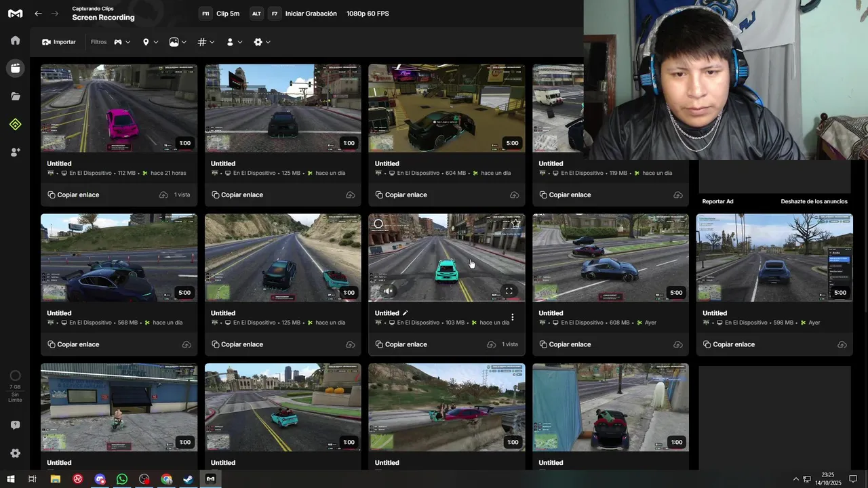Open Steam from the taskbar
The image size is (868, 488).
(x=189, y=479)
